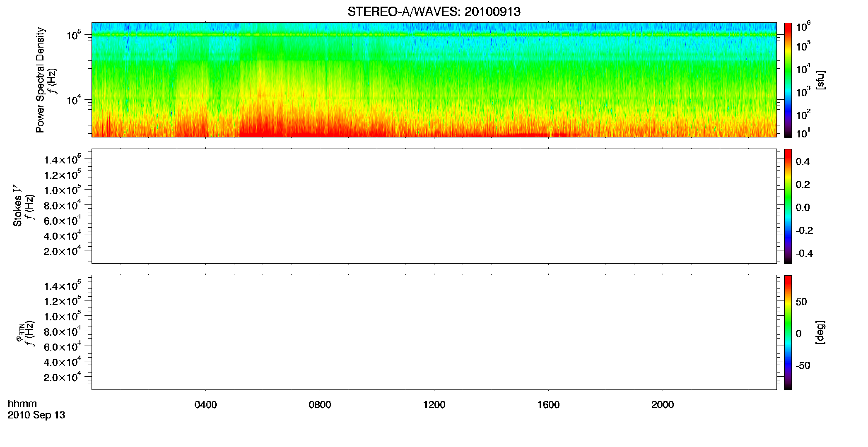Click the "-50" degrees colorbar label
868x447 pixels.
pos(803,366)
